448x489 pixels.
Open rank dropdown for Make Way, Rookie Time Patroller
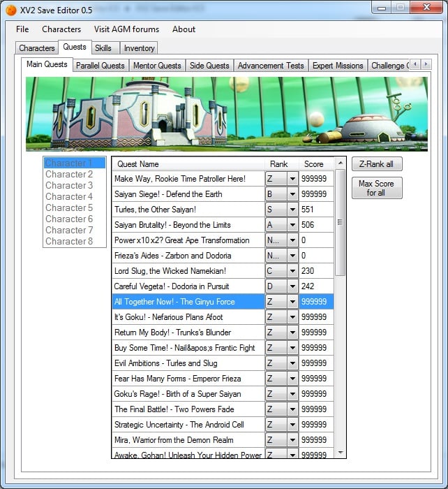292,179
